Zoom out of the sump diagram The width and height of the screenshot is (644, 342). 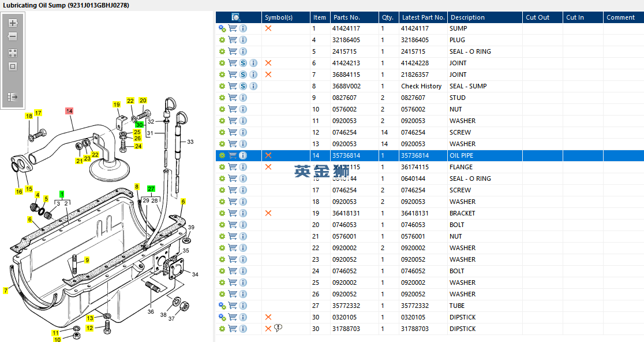[13, 36]
